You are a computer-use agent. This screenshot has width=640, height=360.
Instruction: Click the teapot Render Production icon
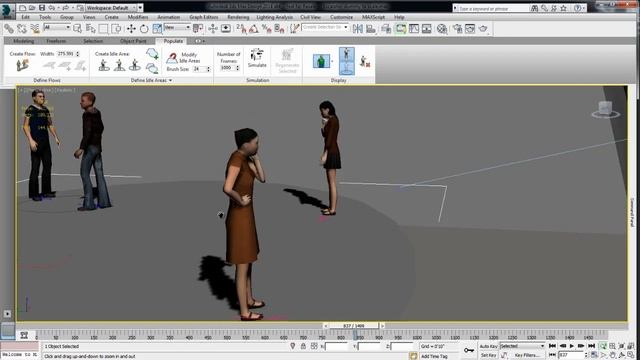pyautogui.click(x=483, y=29)
